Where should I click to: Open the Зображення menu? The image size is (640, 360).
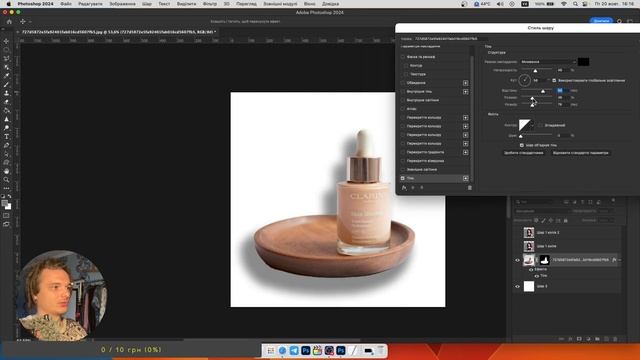[122, 4]
